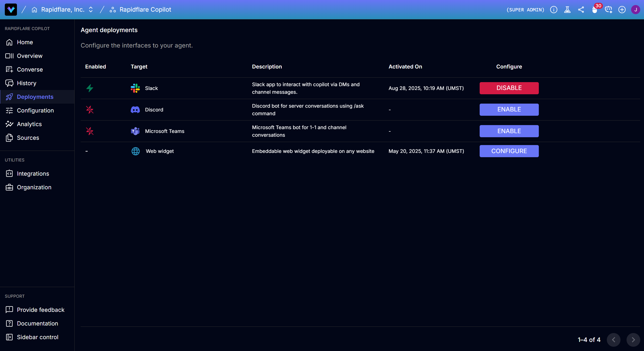
Task: Open the Documentation support link
Action: (x=37, y=323)
